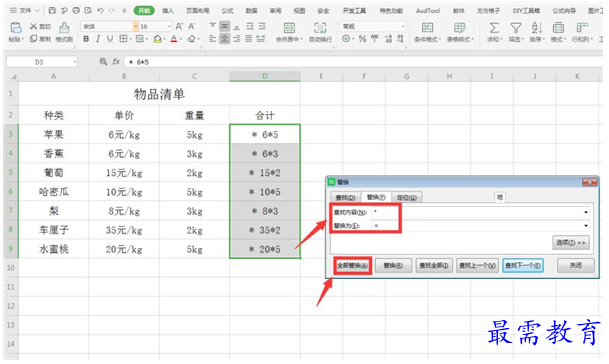Image resolution: width=609 pixels, height=364 pixels.
Task: Toggle vertical middle alignment
Action: coord(224,26)
